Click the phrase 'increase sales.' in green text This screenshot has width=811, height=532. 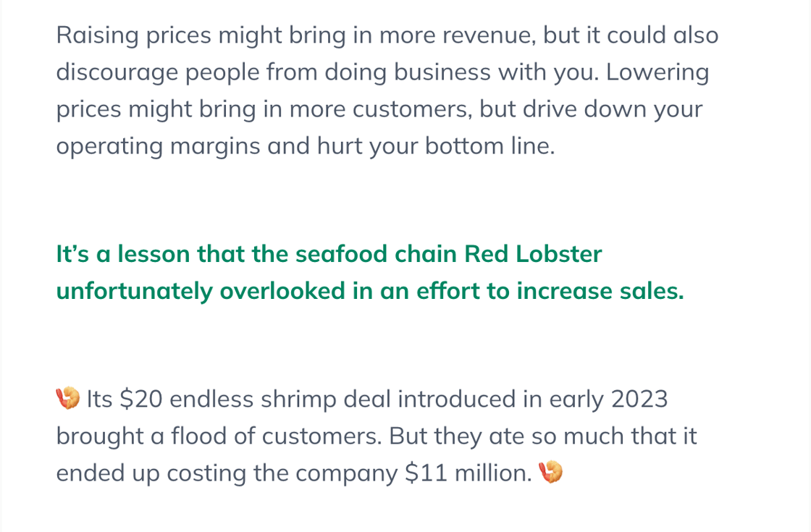click(600, 291)
